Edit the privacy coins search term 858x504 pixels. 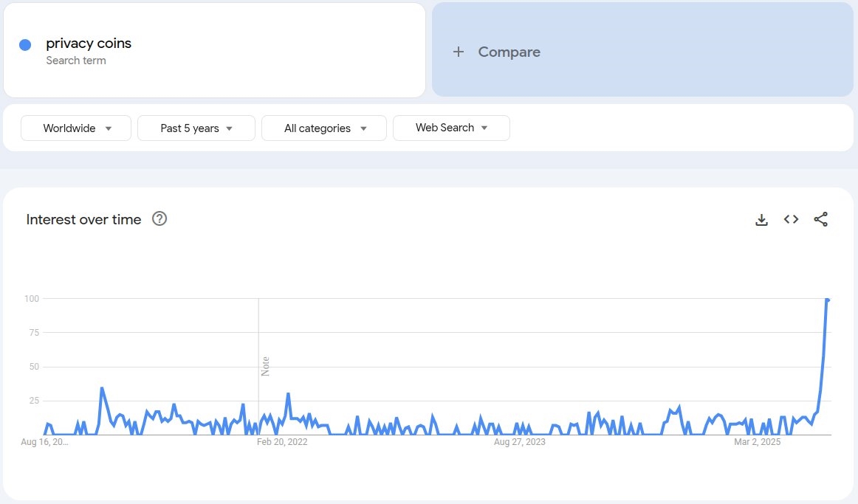[x=89, y=44]
